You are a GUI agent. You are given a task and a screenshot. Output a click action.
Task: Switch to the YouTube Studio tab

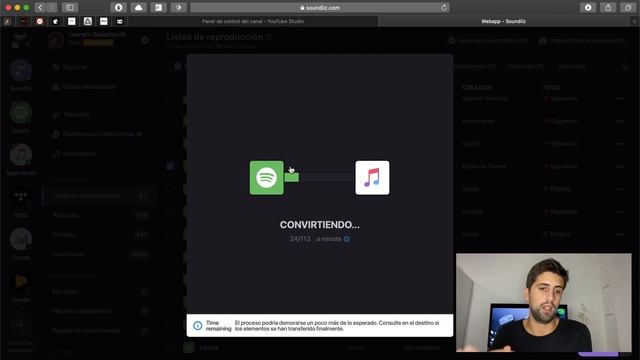(253, 21)
